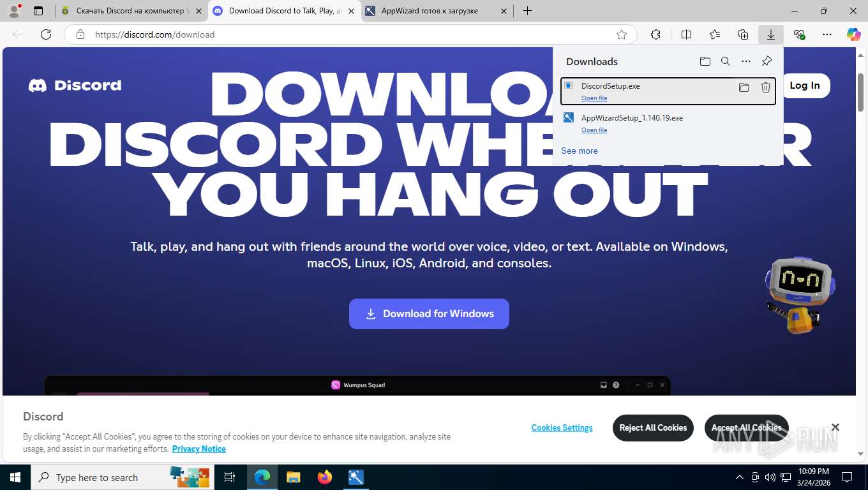Open a new browser tab
Image resolution: width=868 pixels, height=490 pixels.
pos(527,11)
